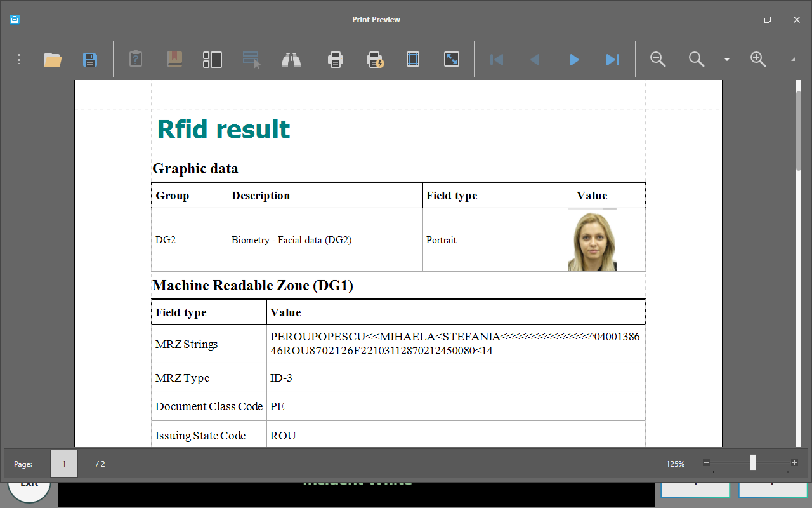Toggle the thumbnails panel icon
The width and height of the screenshot is (812, 508).
pyautogui.click(x=212, y=60)
